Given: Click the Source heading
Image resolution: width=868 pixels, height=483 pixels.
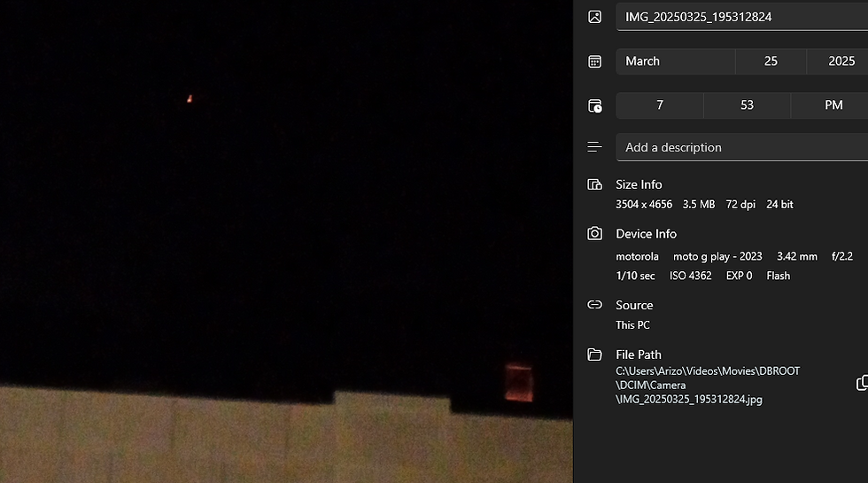Looking at the screenshot, I should click(x=634, y=305).
